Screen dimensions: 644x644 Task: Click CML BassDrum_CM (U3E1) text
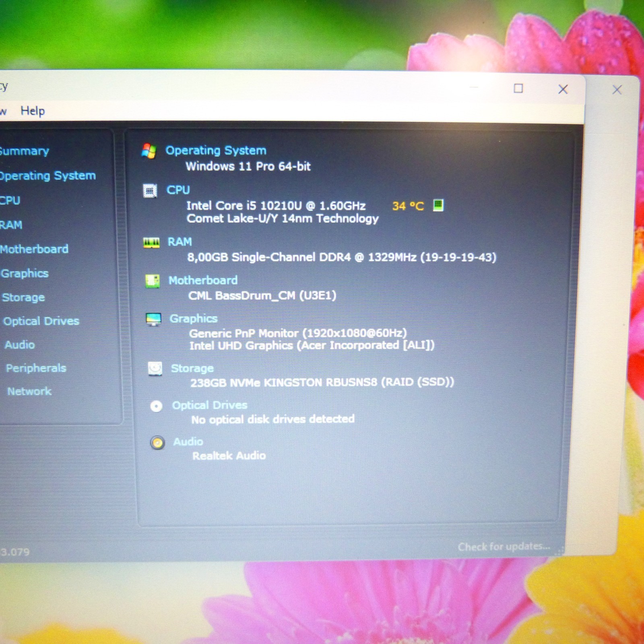[x=262, y=296]
